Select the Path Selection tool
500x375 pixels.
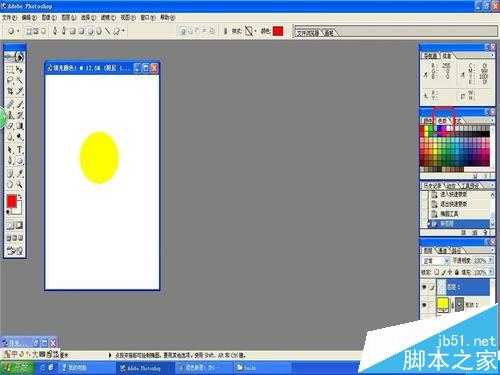[x=10, y=150]
